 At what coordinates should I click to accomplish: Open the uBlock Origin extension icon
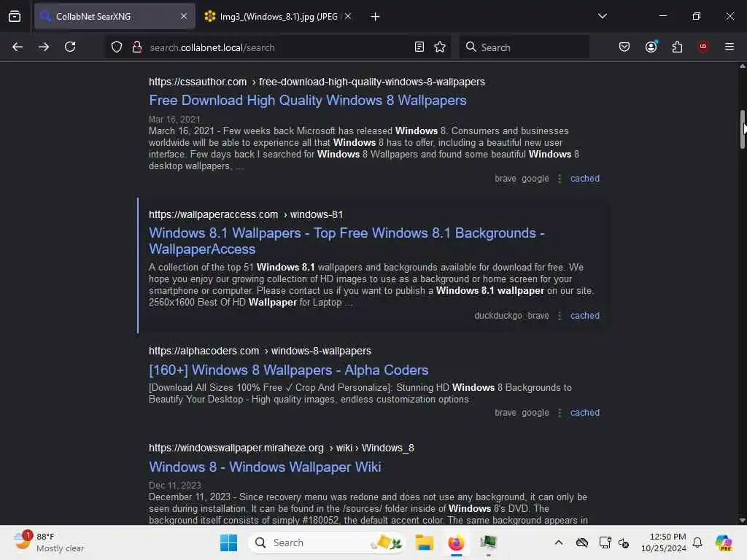tap(703, 47)
